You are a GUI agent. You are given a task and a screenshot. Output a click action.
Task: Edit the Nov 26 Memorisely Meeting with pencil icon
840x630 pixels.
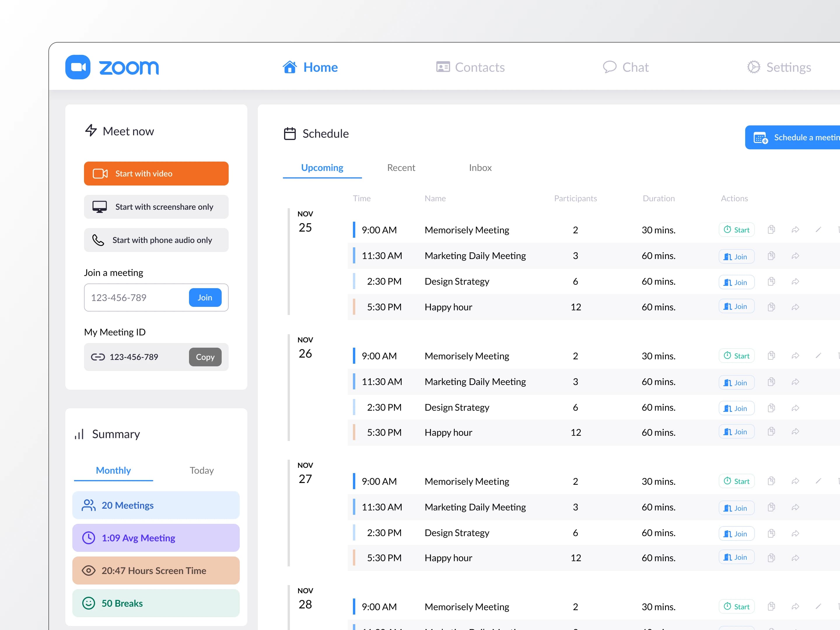818,356
